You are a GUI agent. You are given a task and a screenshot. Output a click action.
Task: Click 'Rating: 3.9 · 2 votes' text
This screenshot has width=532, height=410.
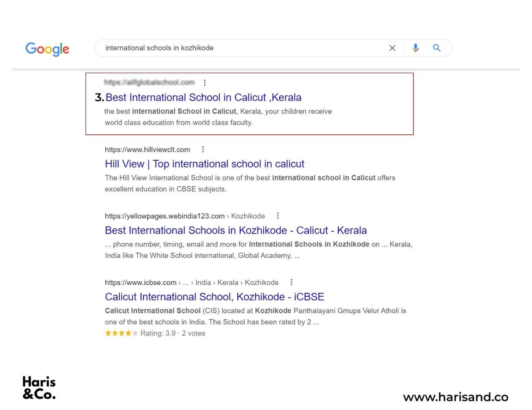[x=173, y=333]
